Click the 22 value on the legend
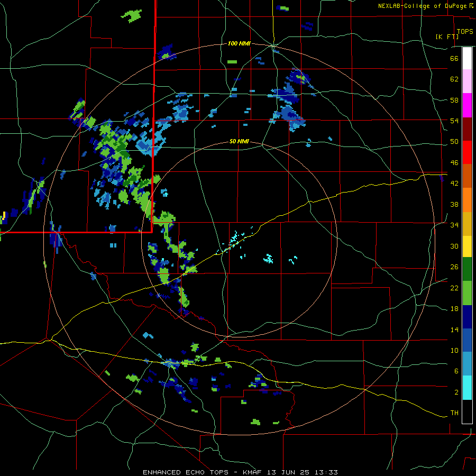Image resolution: width=476 pixels, height=476 pixels. point(454,288)
